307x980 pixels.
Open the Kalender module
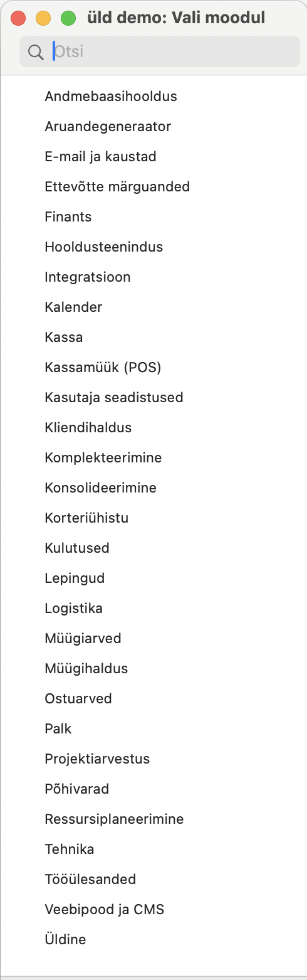[x=73, y=307]
